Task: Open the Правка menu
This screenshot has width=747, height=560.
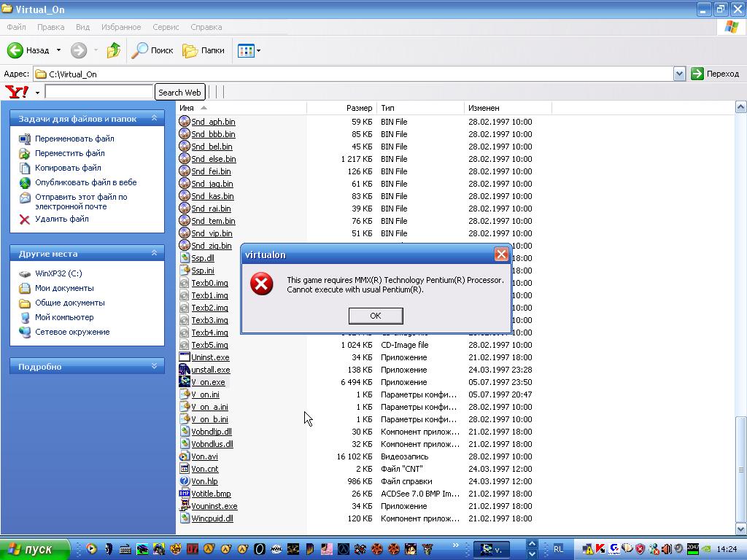Action: pyautogui.click(x=50, y=27)
